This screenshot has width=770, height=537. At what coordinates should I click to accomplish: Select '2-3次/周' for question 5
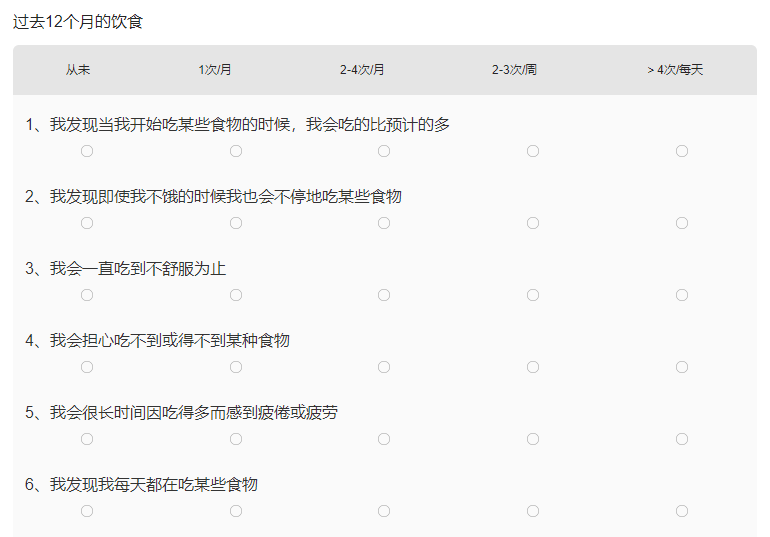point(533,439)
